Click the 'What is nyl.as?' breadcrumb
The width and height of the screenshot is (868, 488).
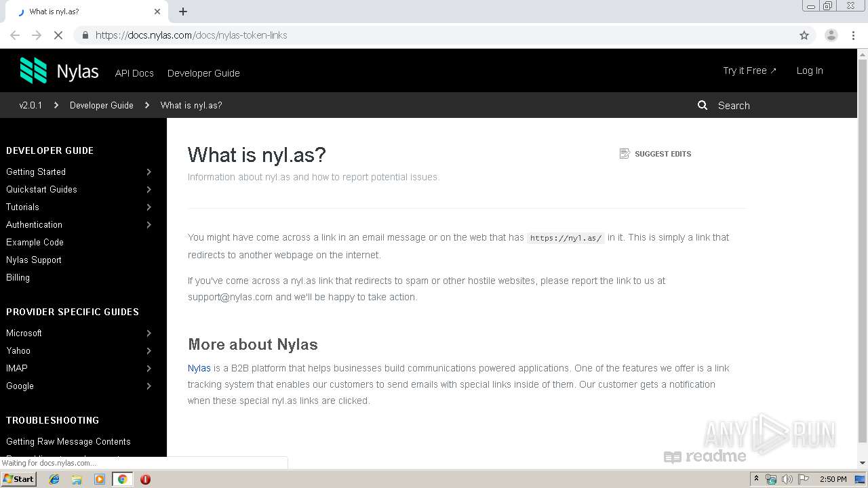click(x=191, y=105)
